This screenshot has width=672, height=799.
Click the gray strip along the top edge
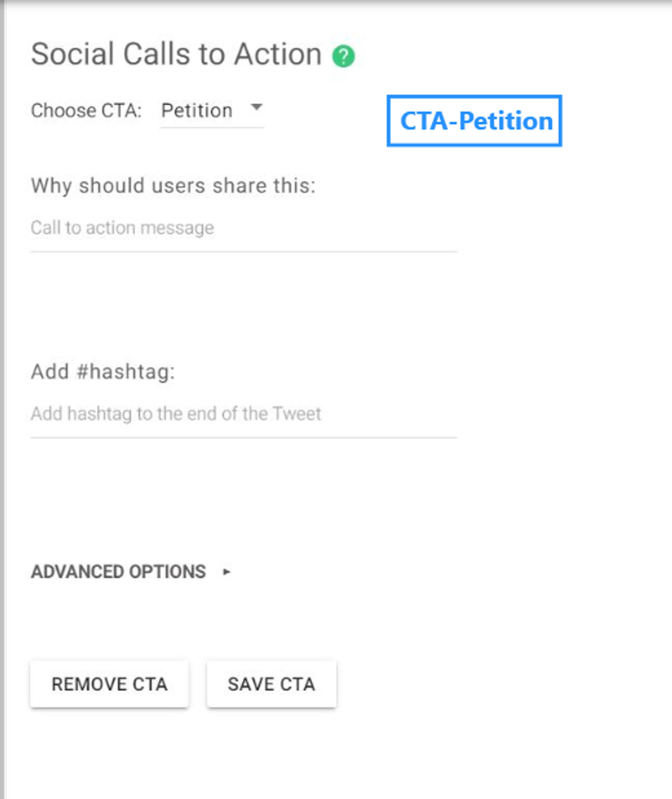[x=336, y=3]
